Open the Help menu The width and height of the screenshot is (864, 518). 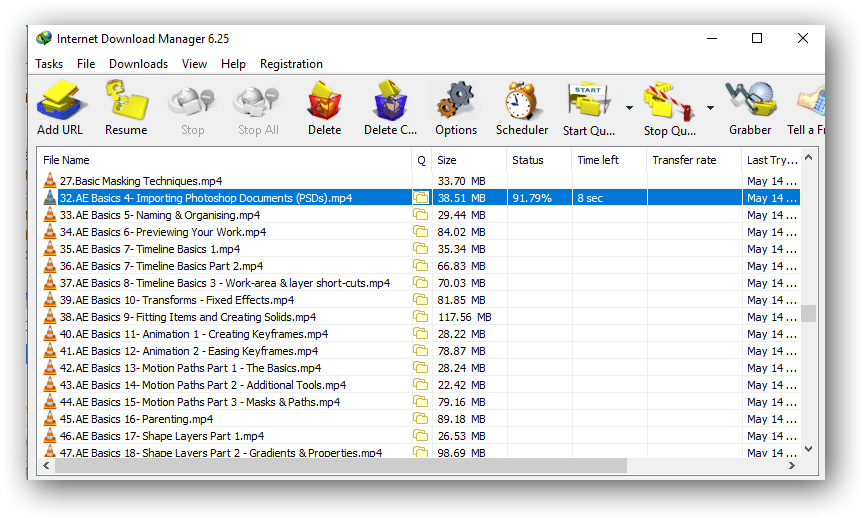click(233, 64)
